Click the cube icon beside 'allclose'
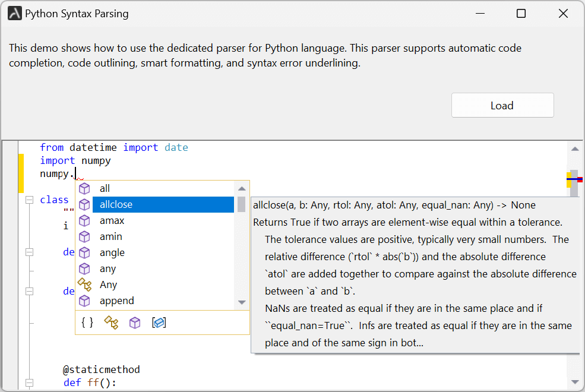This screenshot has width=585, height=392. [84, 204]
